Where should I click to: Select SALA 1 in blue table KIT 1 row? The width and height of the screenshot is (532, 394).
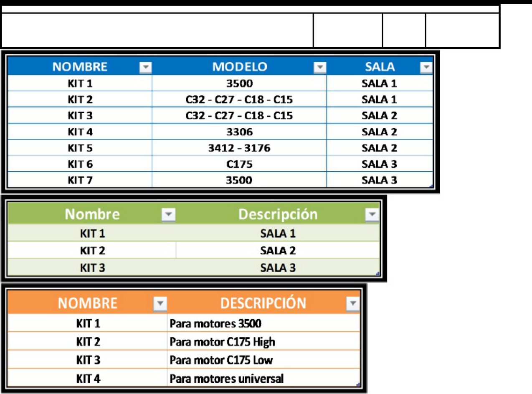click(380, 83)
